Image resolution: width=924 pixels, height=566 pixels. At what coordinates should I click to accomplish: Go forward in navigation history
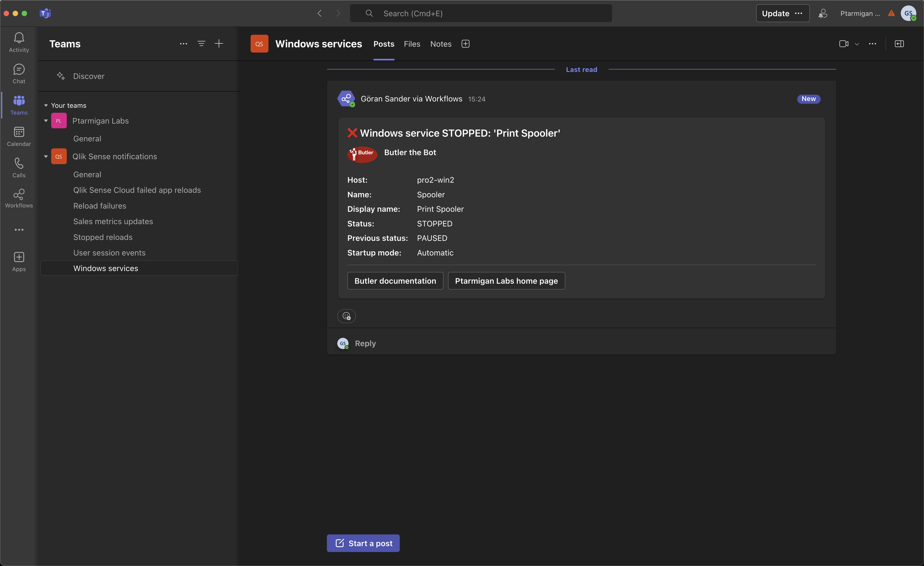(338, 14)
